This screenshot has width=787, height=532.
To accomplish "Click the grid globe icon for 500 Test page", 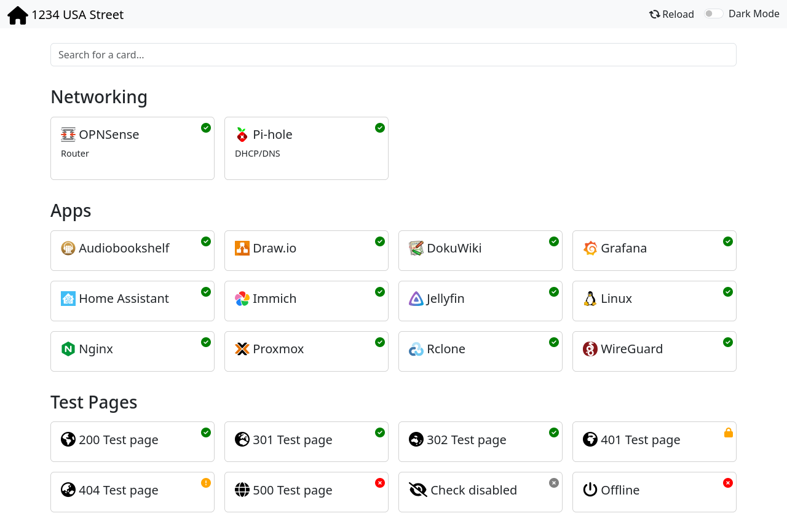I will [x=242, y=490].
